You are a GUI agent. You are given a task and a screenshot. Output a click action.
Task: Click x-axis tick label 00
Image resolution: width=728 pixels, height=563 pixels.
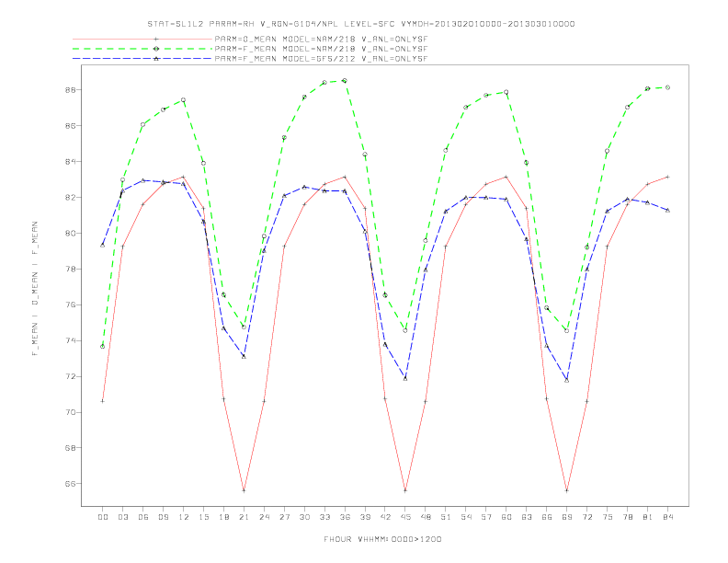pos(103,517)
